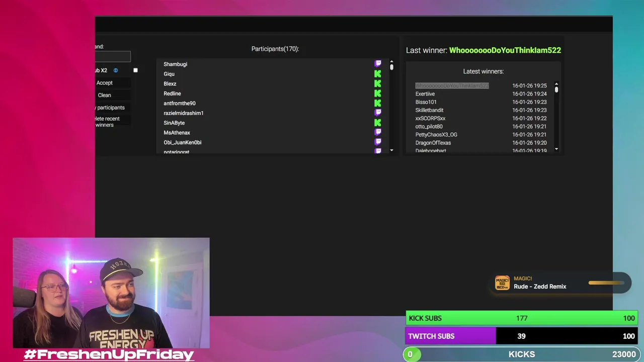Select participant Giqu

click(x=169, y=74)
